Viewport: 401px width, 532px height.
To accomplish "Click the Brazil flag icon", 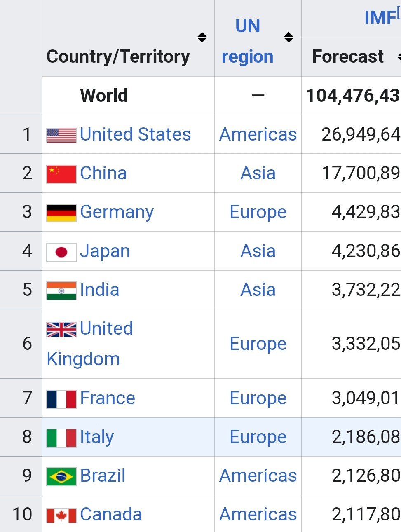I will (x=61, y=476).
